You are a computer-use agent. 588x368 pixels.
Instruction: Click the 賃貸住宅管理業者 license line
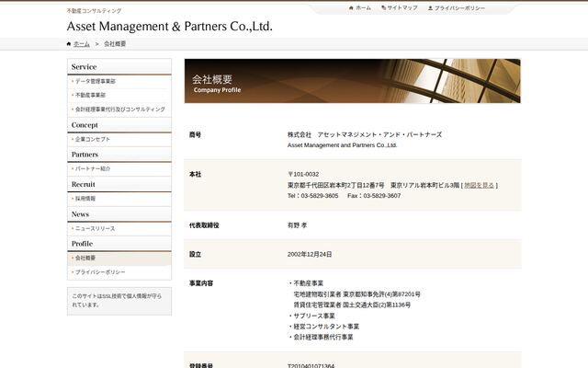point(352,305)
